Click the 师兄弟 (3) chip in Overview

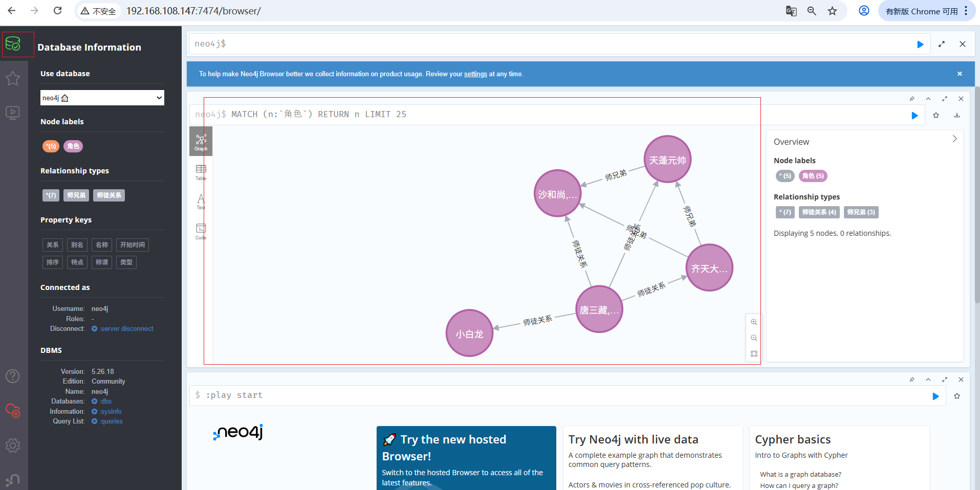coord(861,212)
